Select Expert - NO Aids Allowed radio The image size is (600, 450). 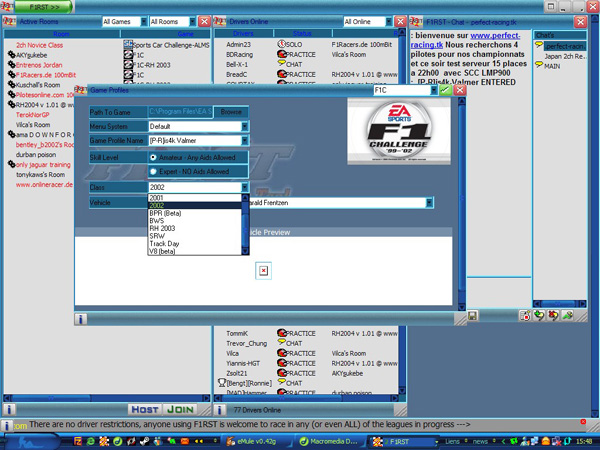click(153, 171)
